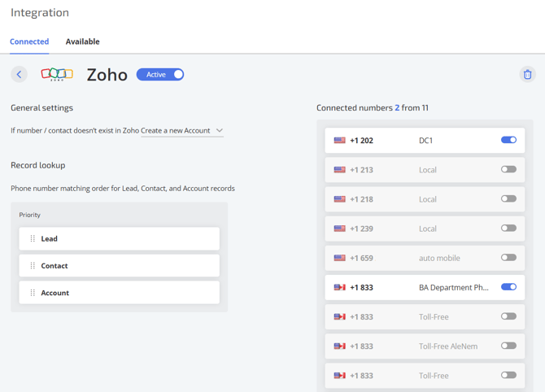545x392 pixels.
Task: Click the Lead priority item
Action: point(120,239)
